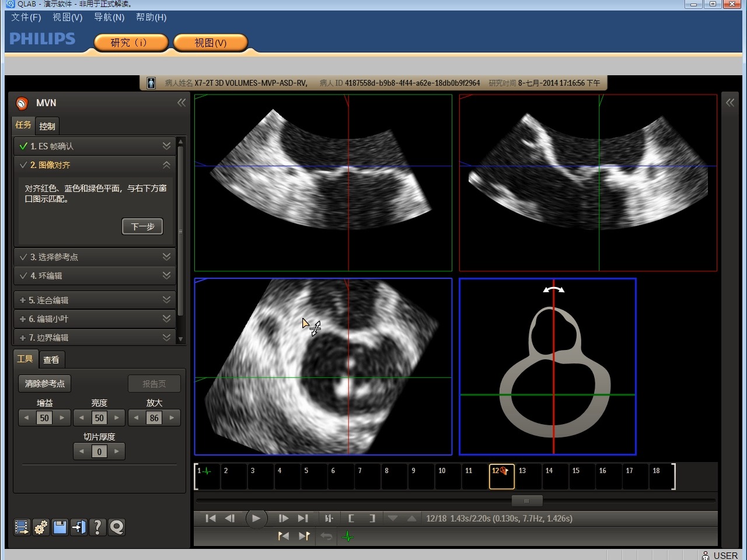Click the 增益 value field
The image size is (747, 560).
(x=44, y=418)
